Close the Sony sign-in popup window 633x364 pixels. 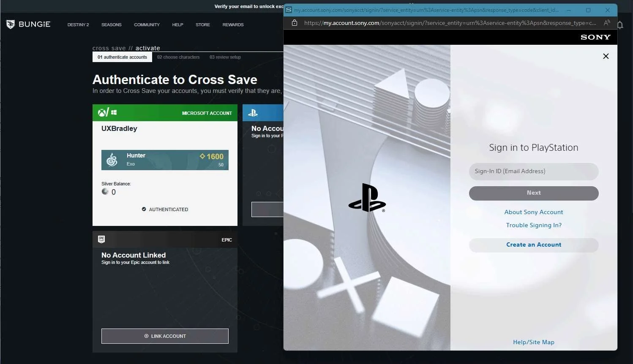(608, 10)
